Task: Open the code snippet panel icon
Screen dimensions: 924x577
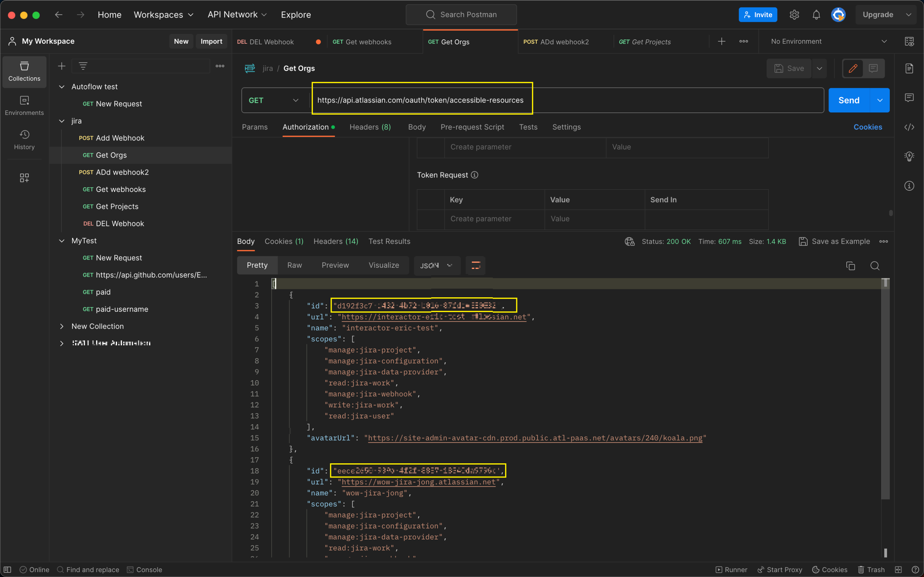Action: 909,127
